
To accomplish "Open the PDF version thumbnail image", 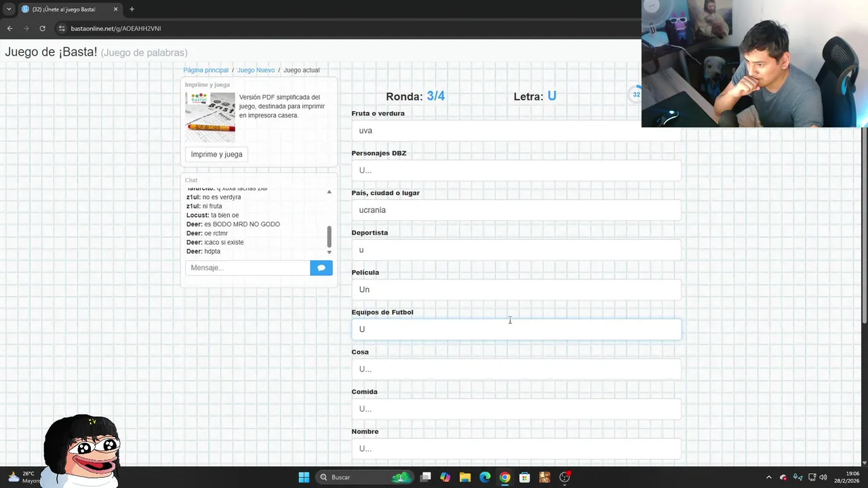I will coord(210,117).
